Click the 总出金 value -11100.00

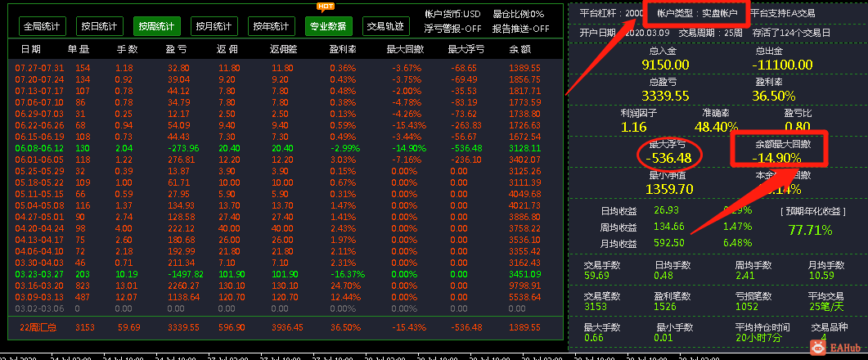click(783, 65)
